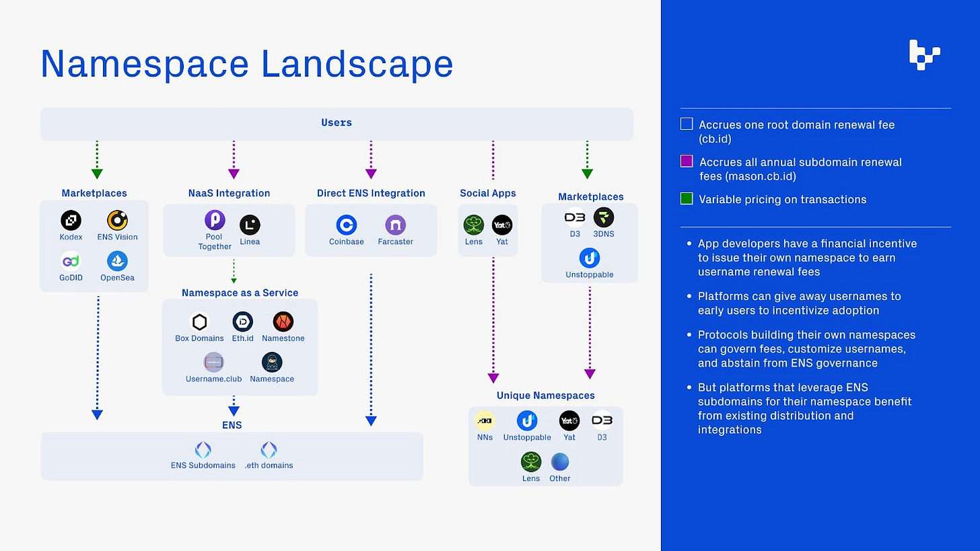This screenshot has height=551, width=980.
Task: Click the white pixel logo on the blue panel
Action: 924,54
